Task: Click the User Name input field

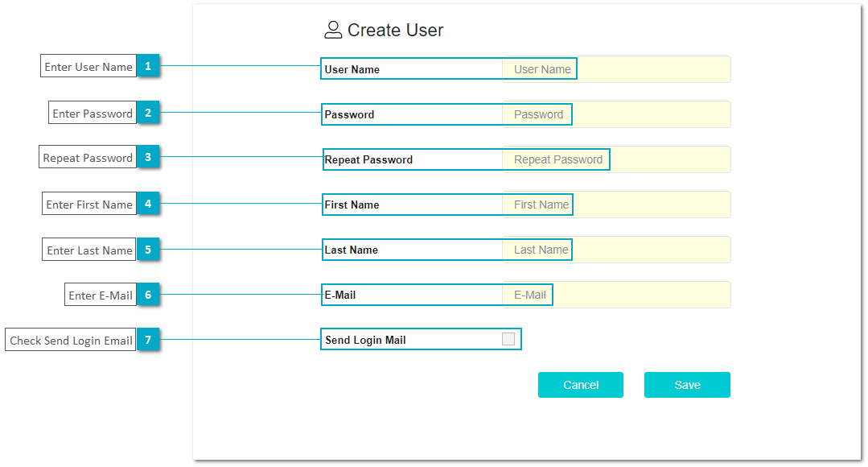Action: (x=616, y=69)
